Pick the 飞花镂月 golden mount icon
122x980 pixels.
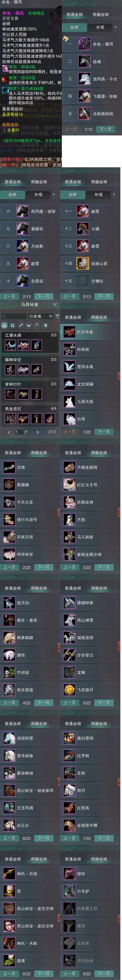pyautogui.click(x=69, y=690)
